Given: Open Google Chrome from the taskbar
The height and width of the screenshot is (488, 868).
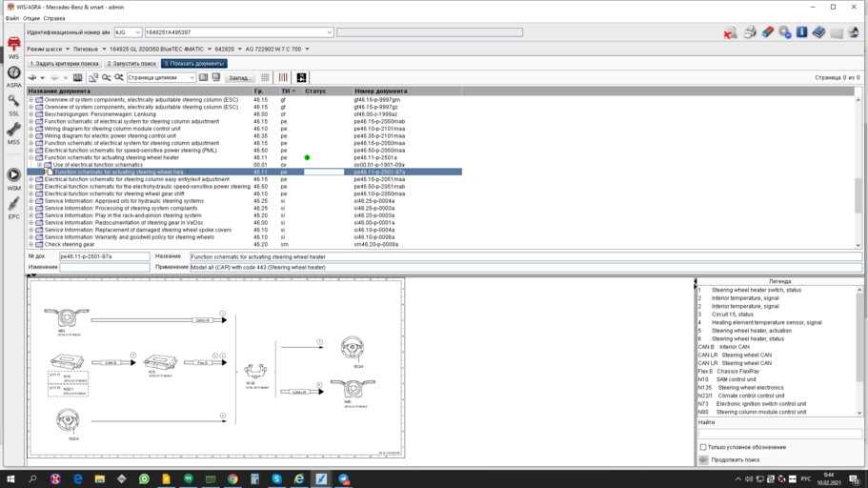Looking at the screenshot, I should pos(232,479).
